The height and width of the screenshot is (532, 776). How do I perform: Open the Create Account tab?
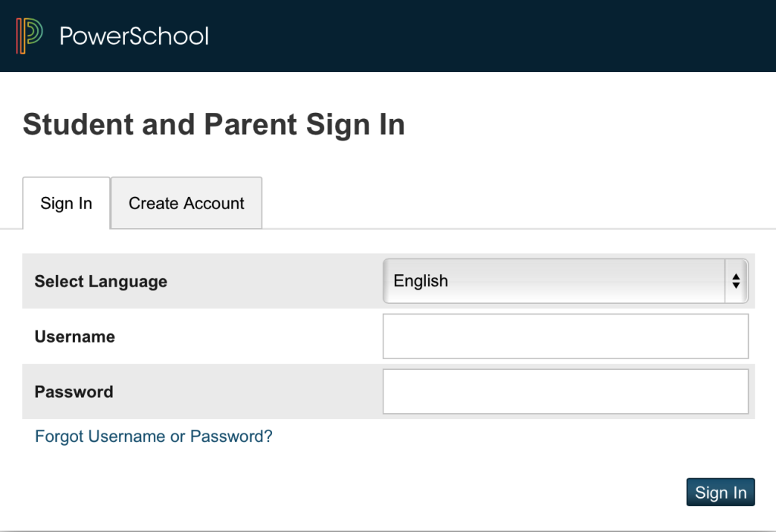pos(186,203)
